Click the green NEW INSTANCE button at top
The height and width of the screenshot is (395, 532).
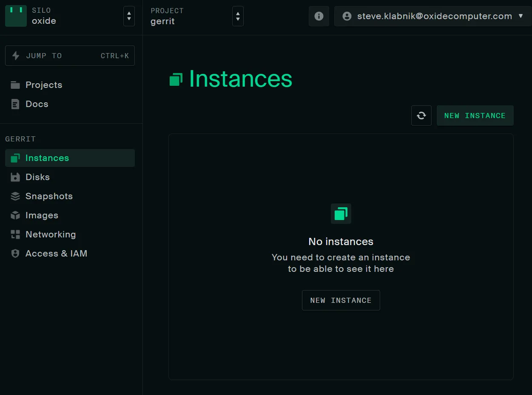(x=475, y=116)
